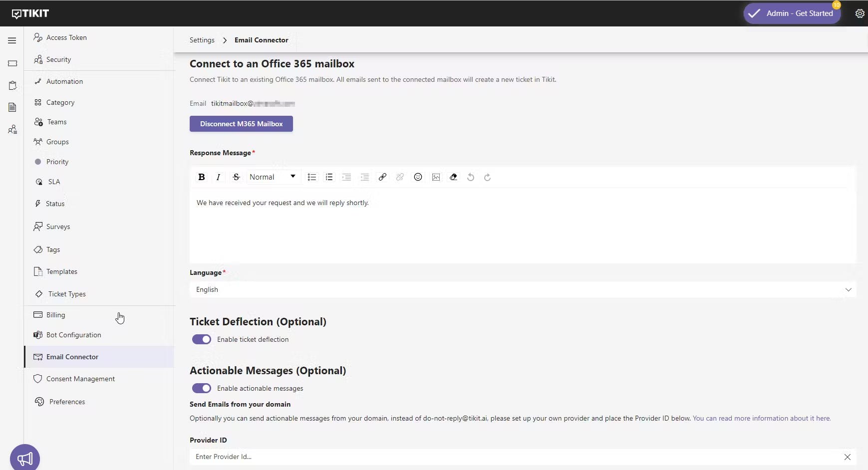Click the Tikit logo
Viewport: 868px width, 470px height.
[30, 13]
